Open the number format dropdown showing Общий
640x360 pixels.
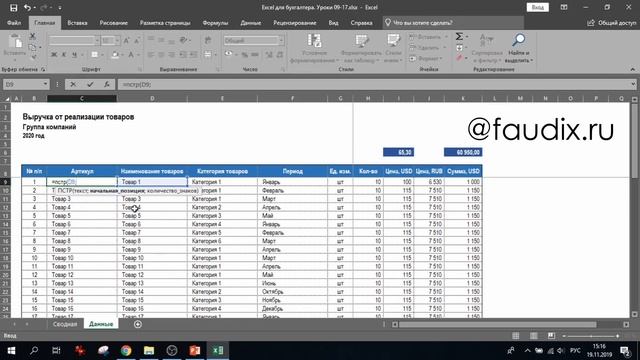point(281,40)
